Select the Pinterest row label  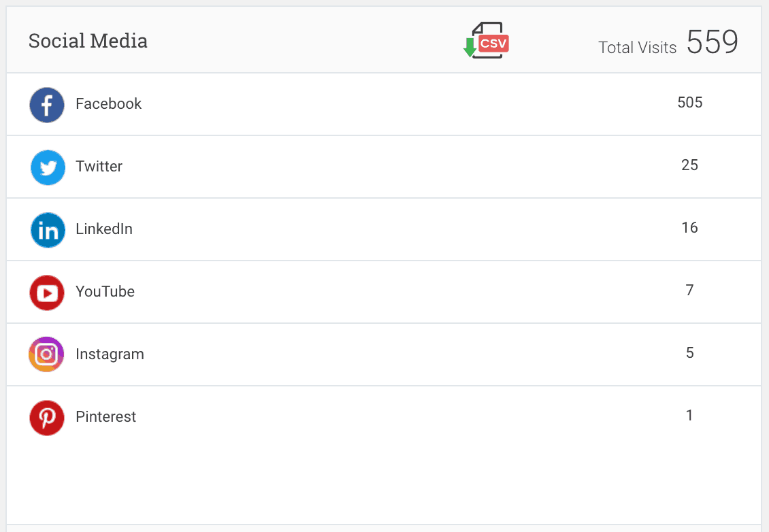[106, 417]
